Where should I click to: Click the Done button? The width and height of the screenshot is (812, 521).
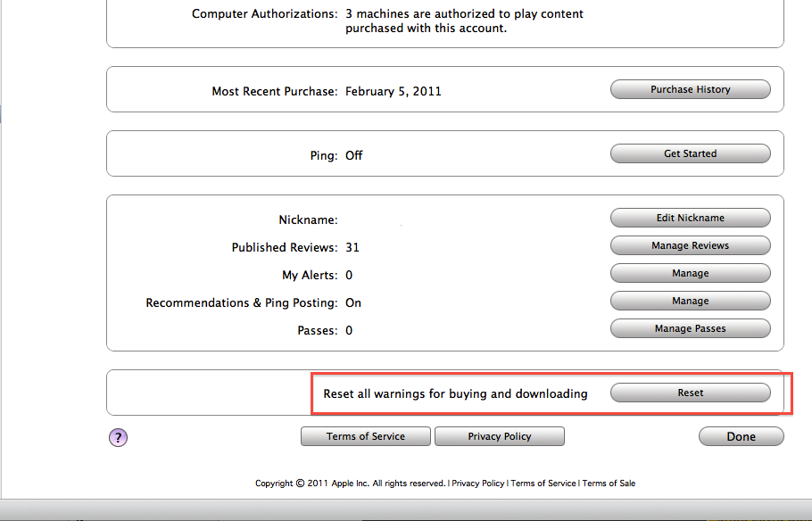pyautogui.click(x=741, y=436)
